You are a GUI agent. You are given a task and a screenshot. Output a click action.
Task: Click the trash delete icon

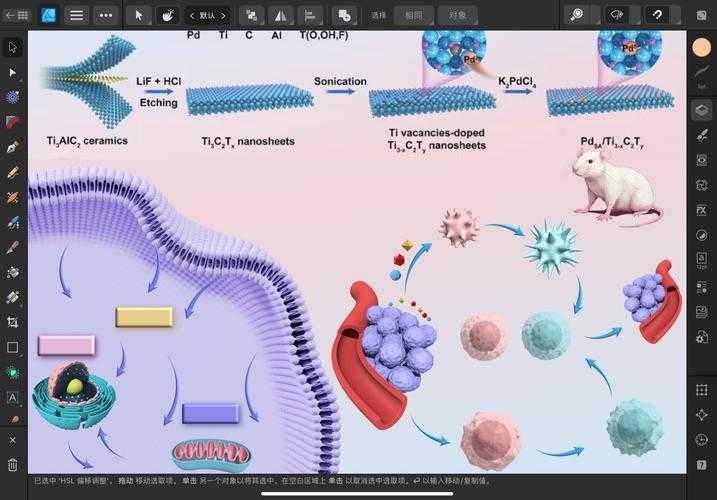[x=13, y=465]
